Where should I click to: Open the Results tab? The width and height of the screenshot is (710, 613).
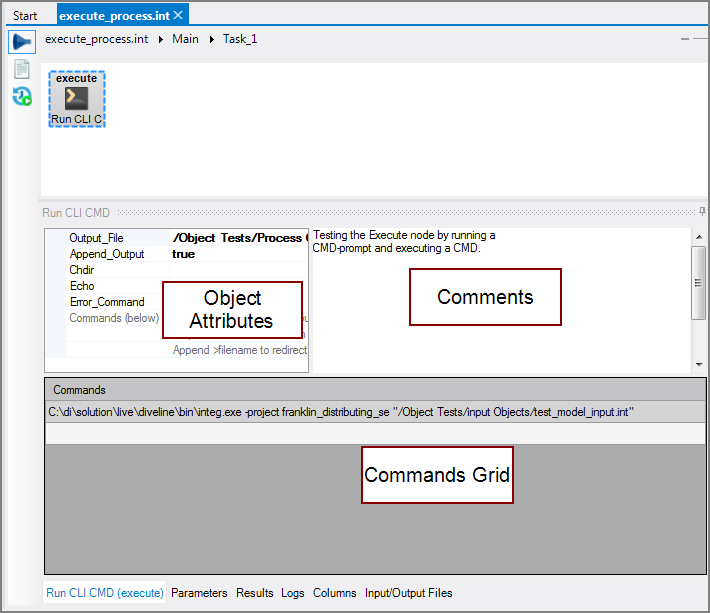(254, 593)
